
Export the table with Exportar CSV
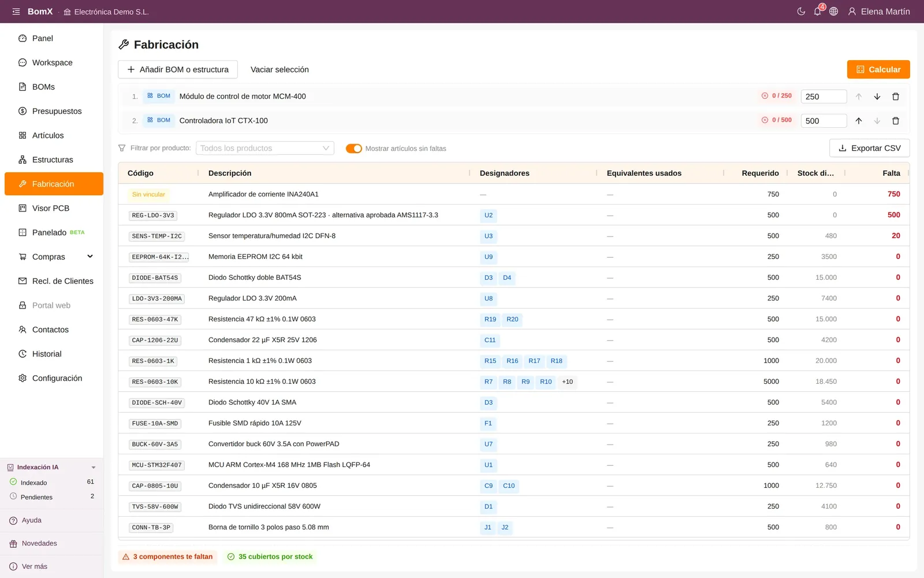[x=870, y=148]
